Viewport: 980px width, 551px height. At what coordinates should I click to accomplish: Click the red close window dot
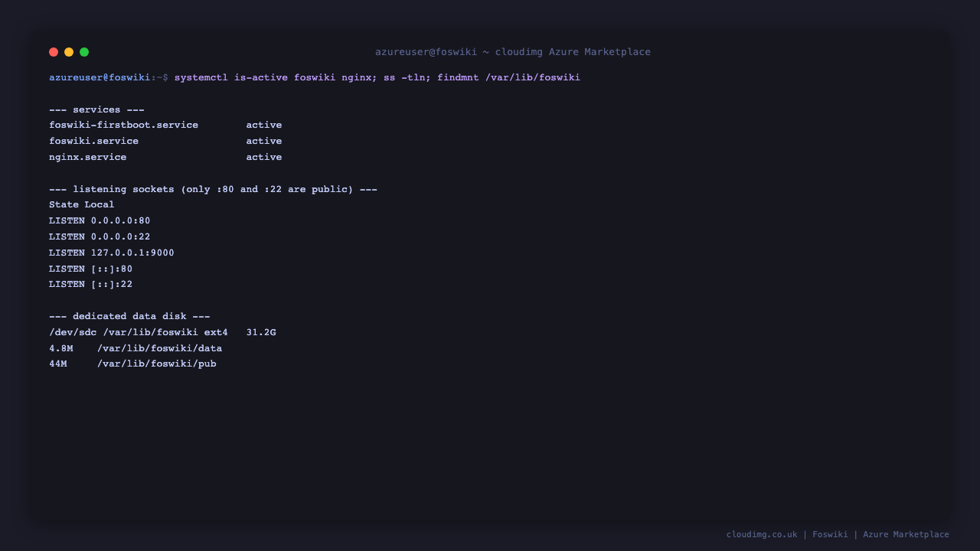[x=54, y=52]
